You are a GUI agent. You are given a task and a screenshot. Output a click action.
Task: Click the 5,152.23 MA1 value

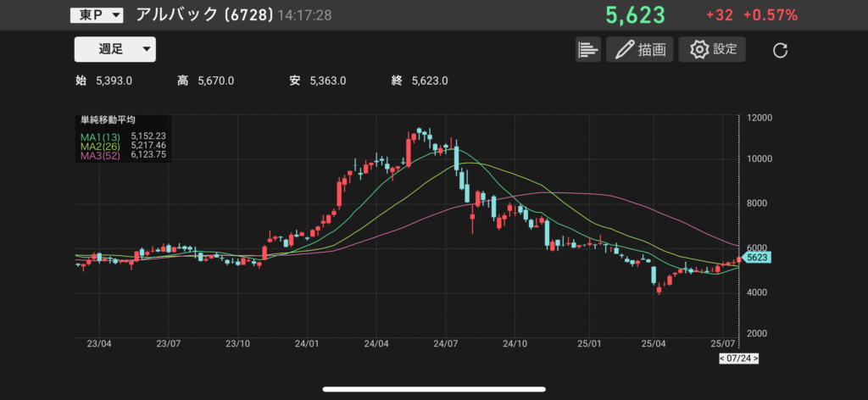(x=148, y=136)
